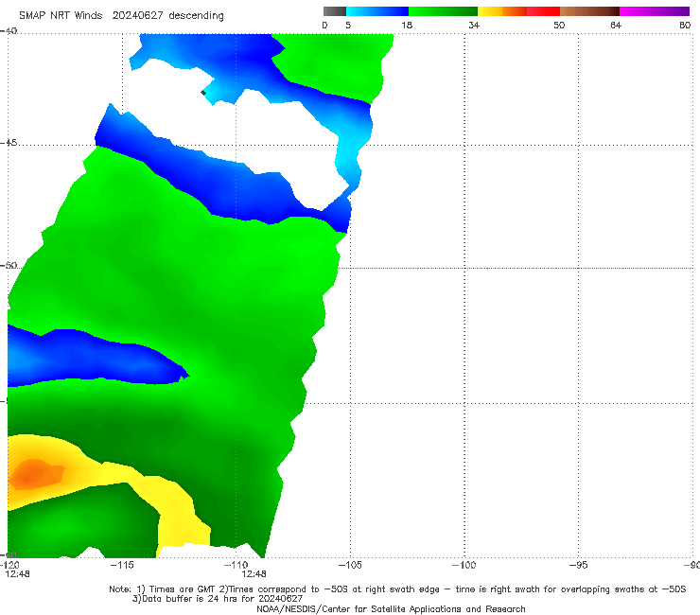
Task: Click the longitude label '-120'
Action: point(9,565)
